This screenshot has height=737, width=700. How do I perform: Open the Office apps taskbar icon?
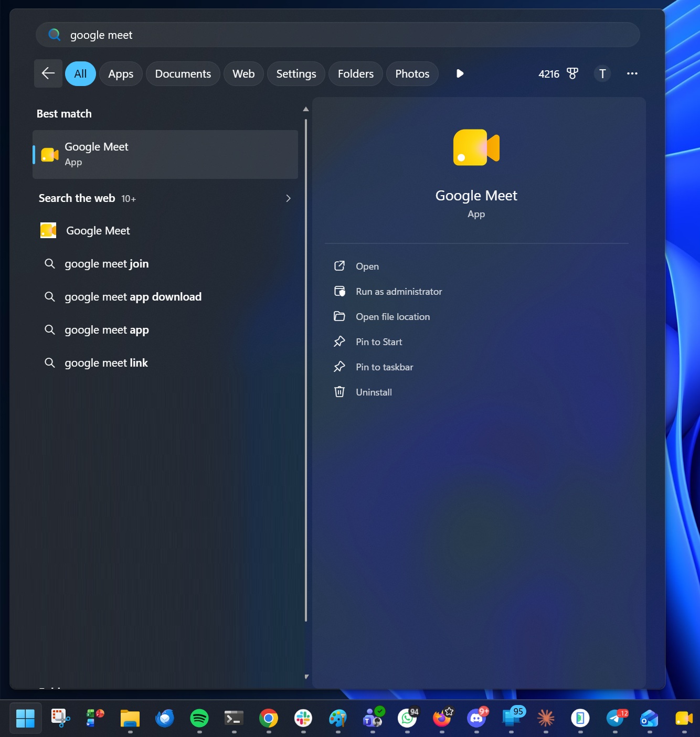(95, 718)
